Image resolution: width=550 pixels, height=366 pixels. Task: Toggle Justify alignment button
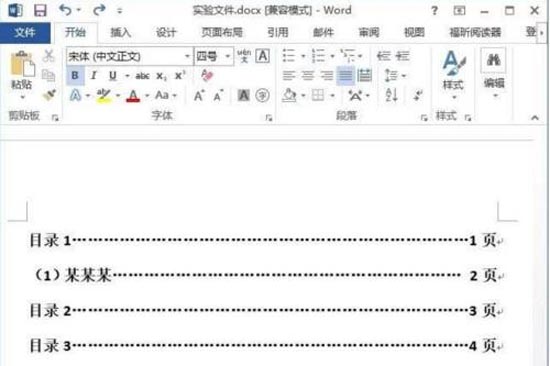[345, 75]
